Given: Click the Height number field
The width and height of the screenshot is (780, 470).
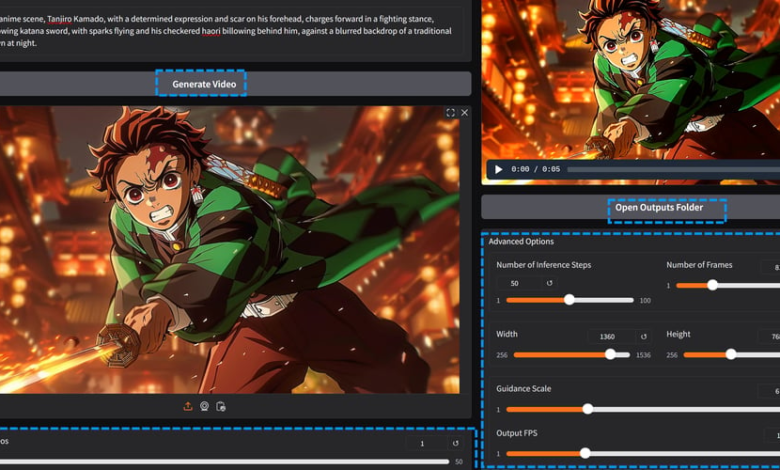Looking at the screenshot, I should (769, 337).
